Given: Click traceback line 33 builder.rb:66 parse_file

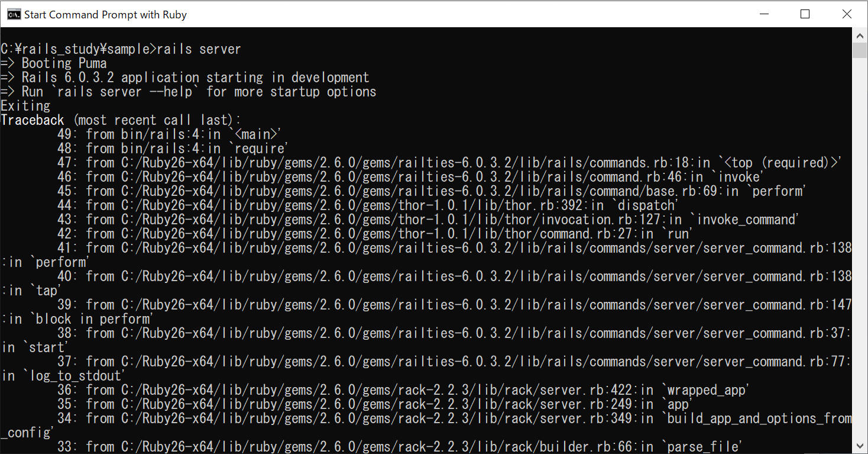Looking at the screenshot, I should 400,447.
